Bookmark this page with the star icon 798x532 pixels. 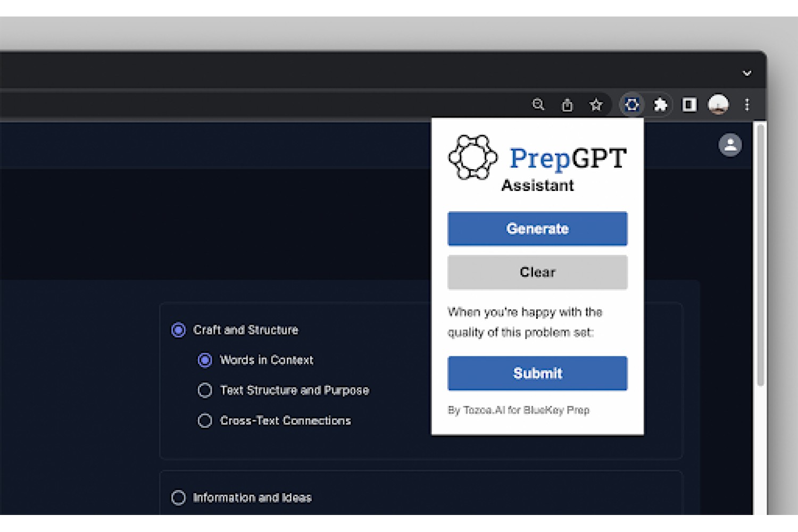click(596, 105)
